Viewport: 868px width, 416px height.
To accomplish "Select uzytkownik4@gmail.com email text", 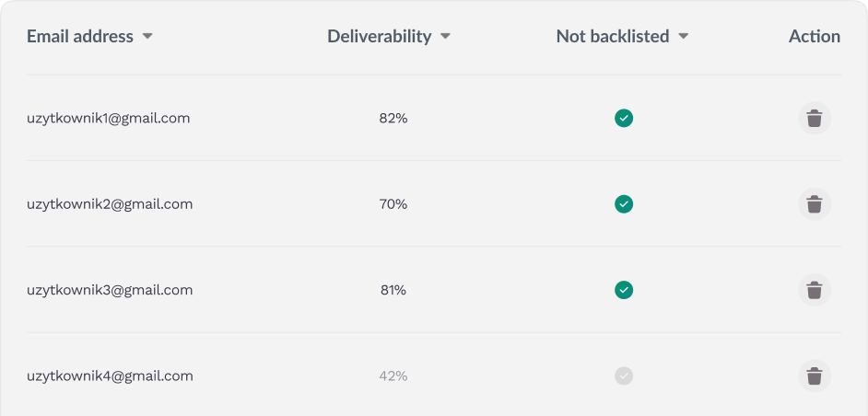I will [x=110, y=376].
